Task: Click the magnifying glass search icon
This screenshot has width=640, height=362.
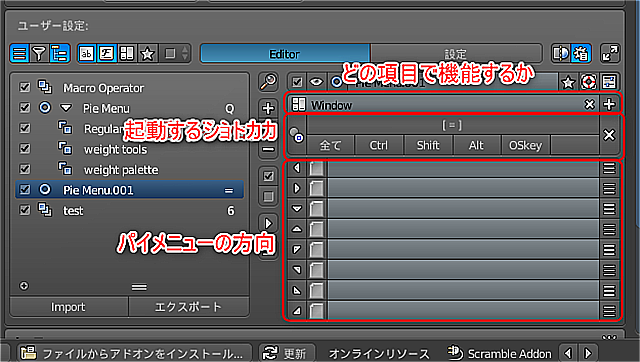Action: pos(268,82)
